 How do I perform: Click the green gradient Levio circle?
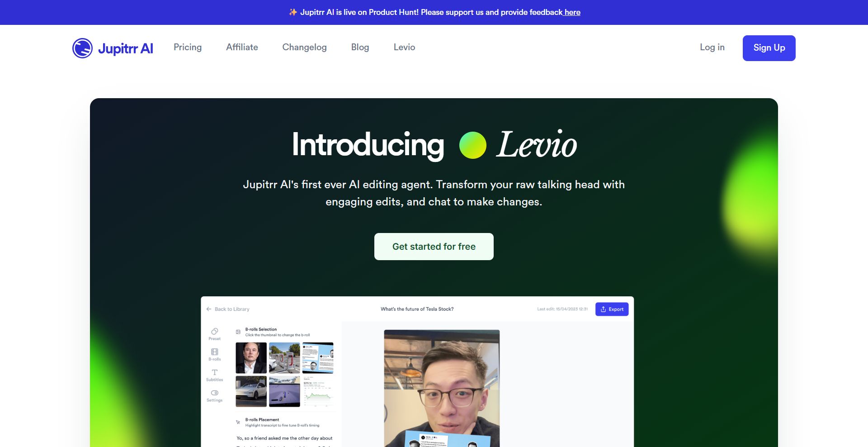[x=472, y=145]
